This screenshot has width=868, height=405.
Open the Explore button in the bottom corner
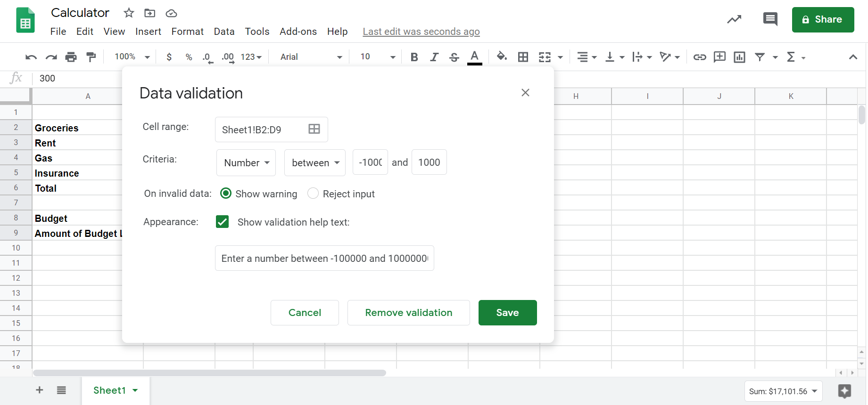click(x=844, y=391)
